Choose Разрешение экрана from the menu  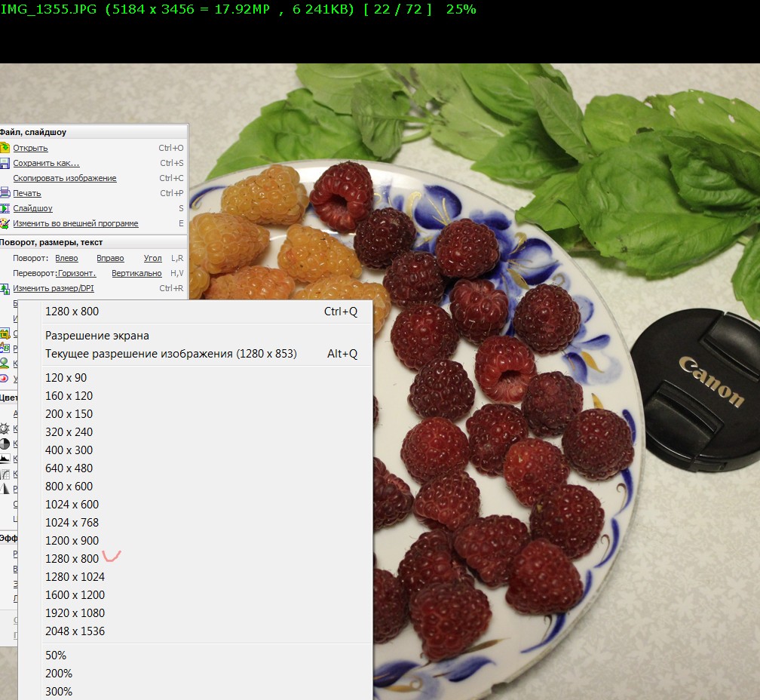coord(97,336)
